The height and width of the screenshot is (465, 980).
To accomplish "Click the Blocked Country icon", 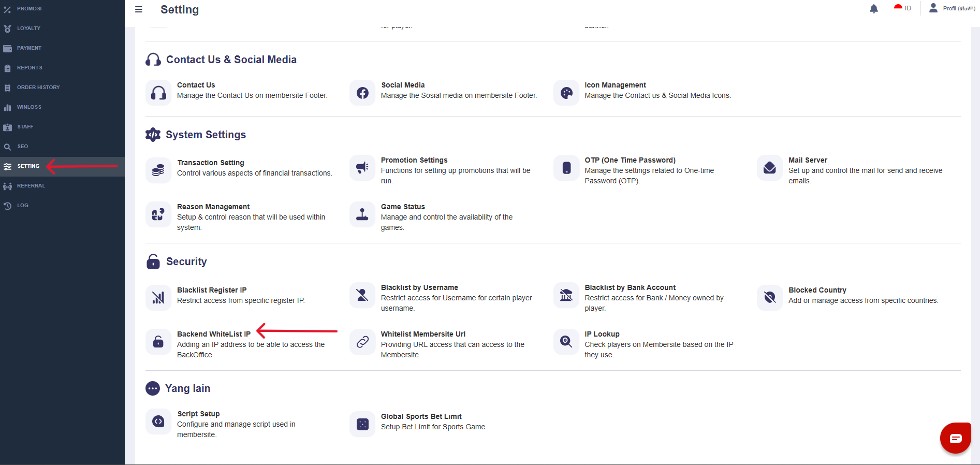I will coord(770,298).
